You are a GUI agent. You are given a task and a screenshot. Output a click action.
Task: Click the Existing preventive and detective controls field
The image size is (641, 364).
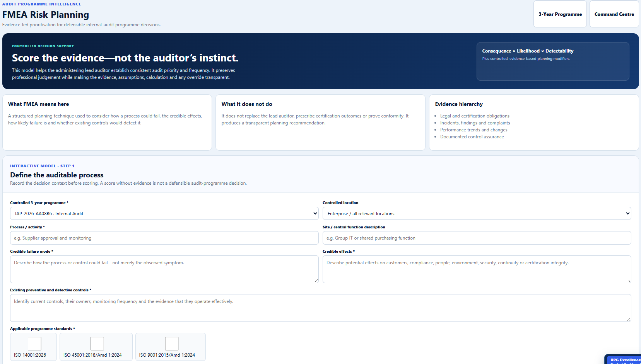tap(320, 308)
